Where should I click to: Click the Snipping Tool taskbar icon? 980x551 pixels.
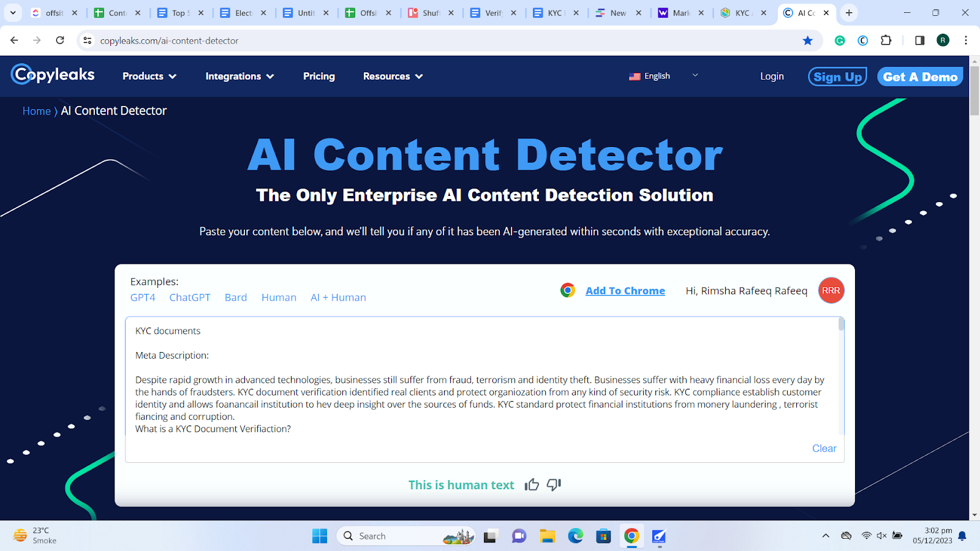click(x=659, y=536)
